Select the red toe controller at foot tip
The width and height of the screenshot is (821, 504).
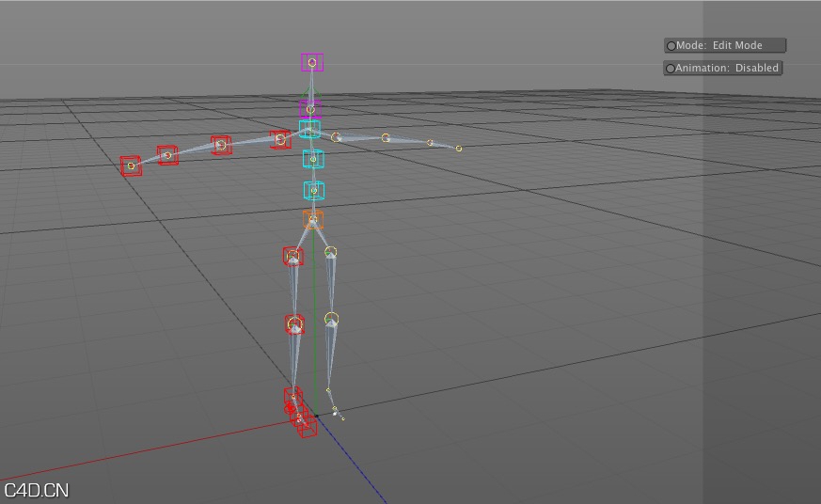tap(308, 427)
